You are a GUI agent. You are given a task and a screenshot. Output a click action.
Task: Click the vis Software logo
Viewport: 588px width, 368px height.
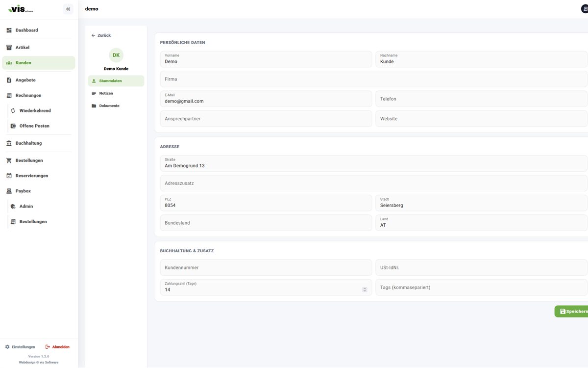coord(22,8)
